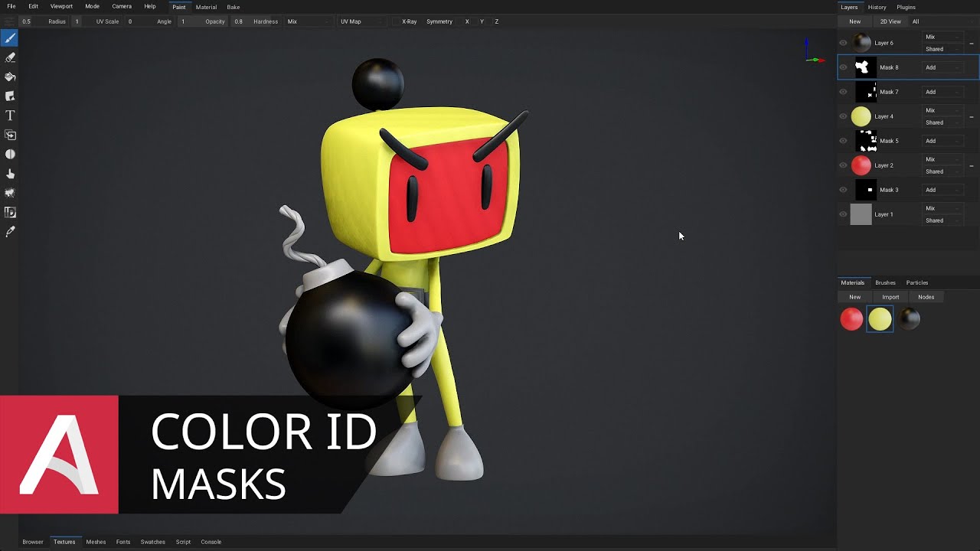Enable the X-Ray checkbox
Screen dimensions: 980x551
(396, 21)
